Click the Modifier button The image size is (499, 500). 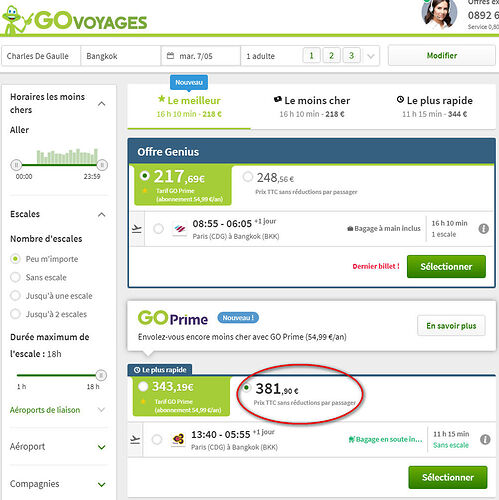442,56
